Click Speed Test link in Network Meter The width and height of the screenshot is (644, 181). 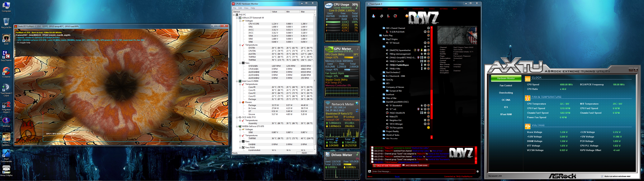(332, 117)
